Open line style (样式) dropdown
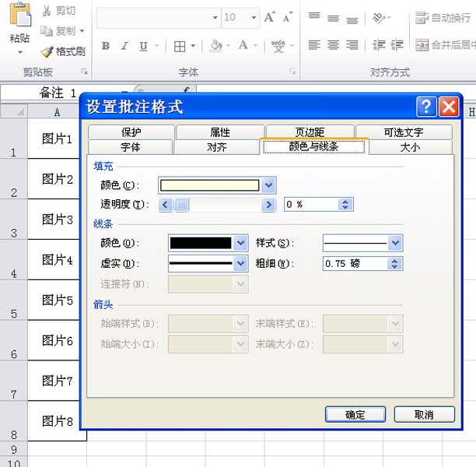This screenshot has height=467, width=476. point(395,243)
